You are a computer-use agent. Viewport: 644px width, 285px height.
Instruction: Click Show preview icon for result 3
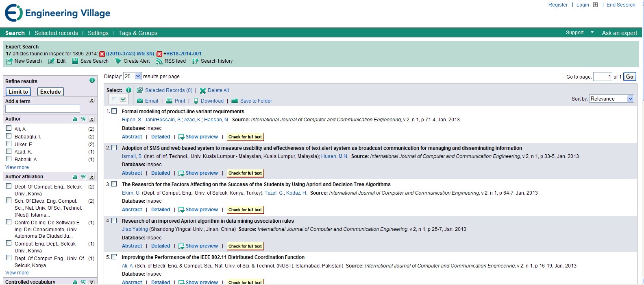click(181, 210)
